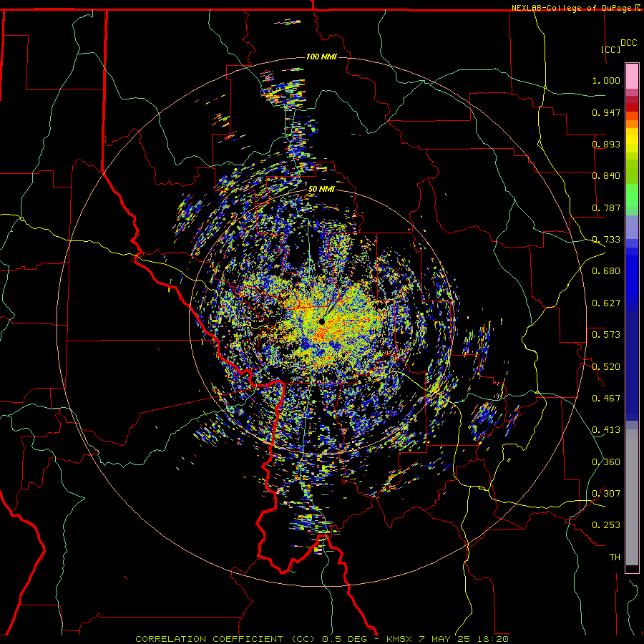Select the 0.360 legend value
Screen dimensions: 644x644
tap(606, 462)
